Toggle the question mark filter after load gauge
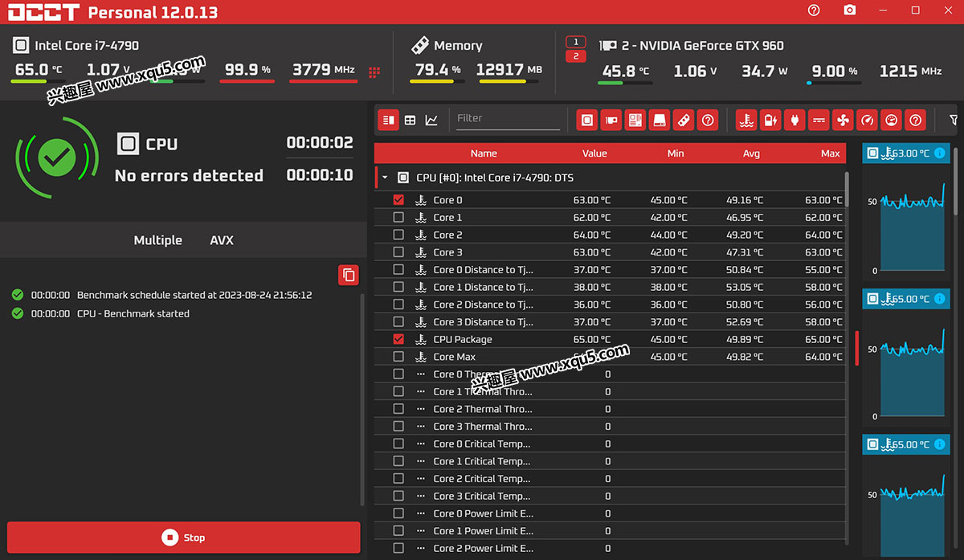 [x=915, y=120]
